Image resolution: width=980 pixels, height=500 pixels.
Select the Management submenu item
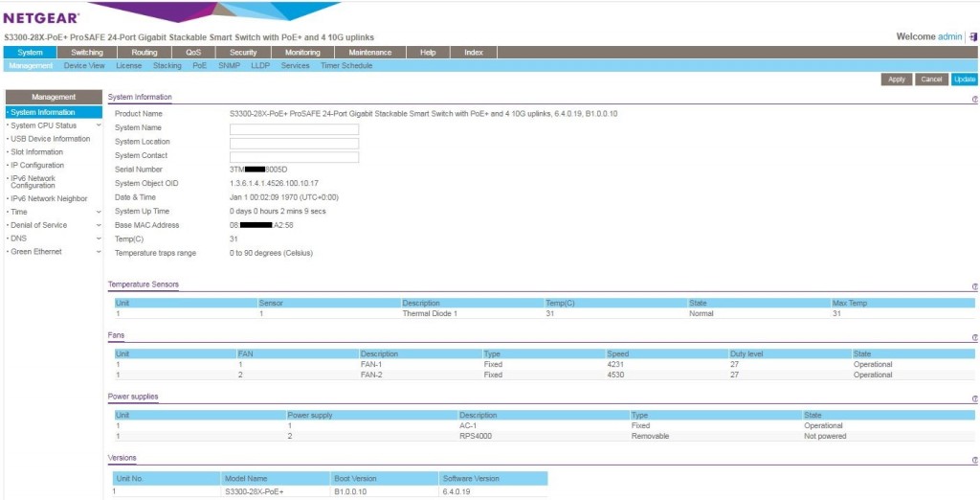(x=31, y=66)
